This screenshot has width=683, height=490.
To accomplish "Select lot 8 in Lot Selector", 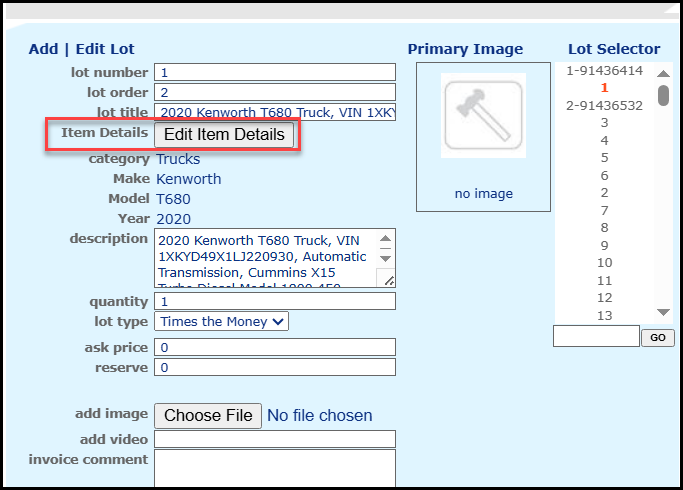I will click(x=605, y=227).
